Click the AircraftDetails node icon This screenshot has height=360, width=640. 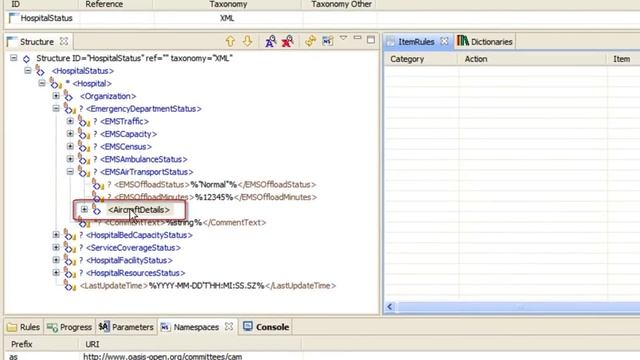(96, 210)
